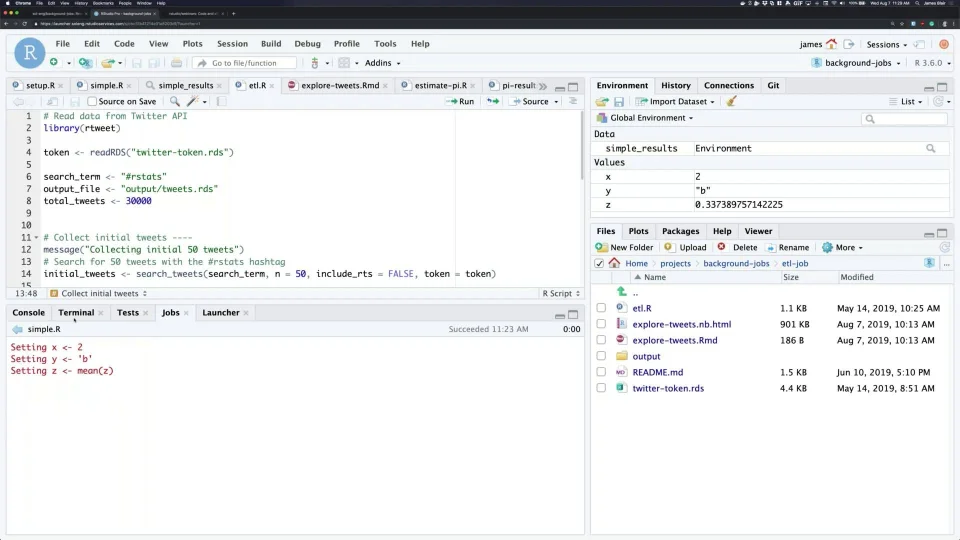
Task: Check the box for explore-tweets.nb.html
Action: (601, 324)
